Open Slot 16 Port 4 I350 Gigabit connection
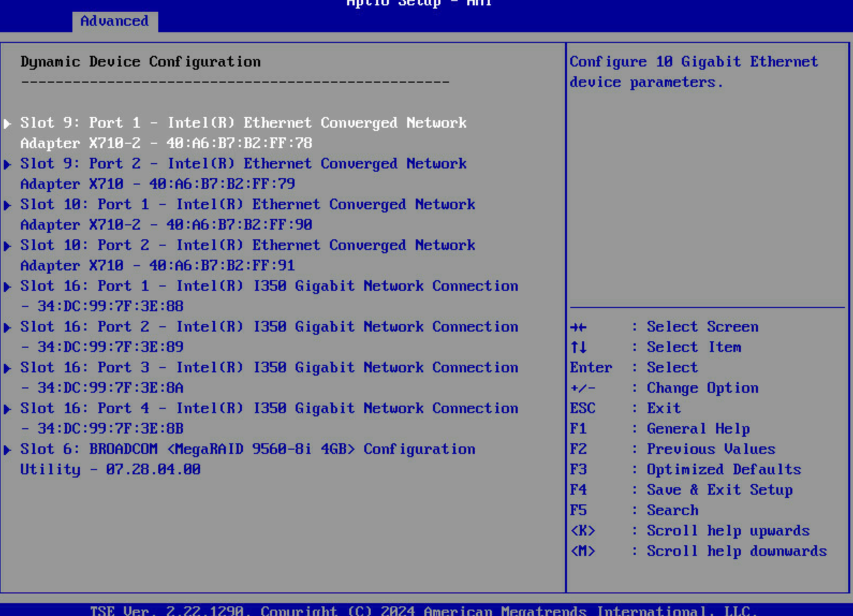This screenshot has width=853, height=616. click(x=269, y=419)
